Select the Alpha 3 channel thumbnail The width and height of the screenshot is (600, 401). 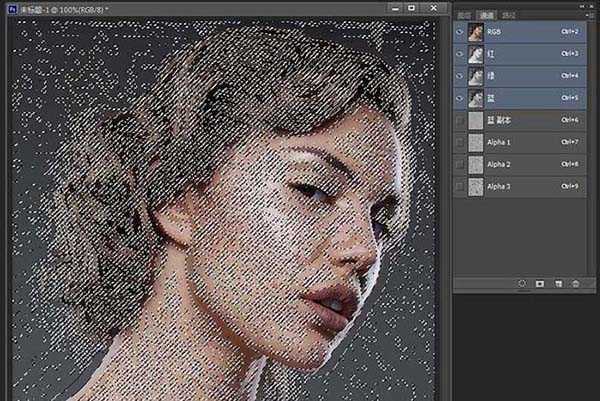tap(475, 186)
